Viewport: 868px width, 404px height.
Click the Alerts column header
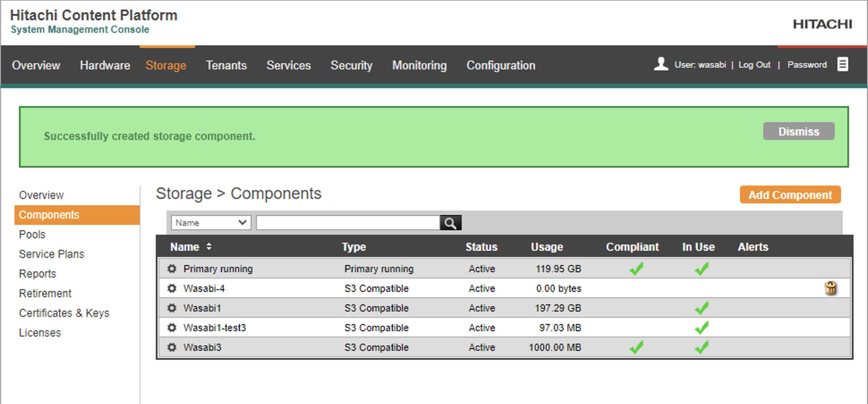[x=753, y=247]
